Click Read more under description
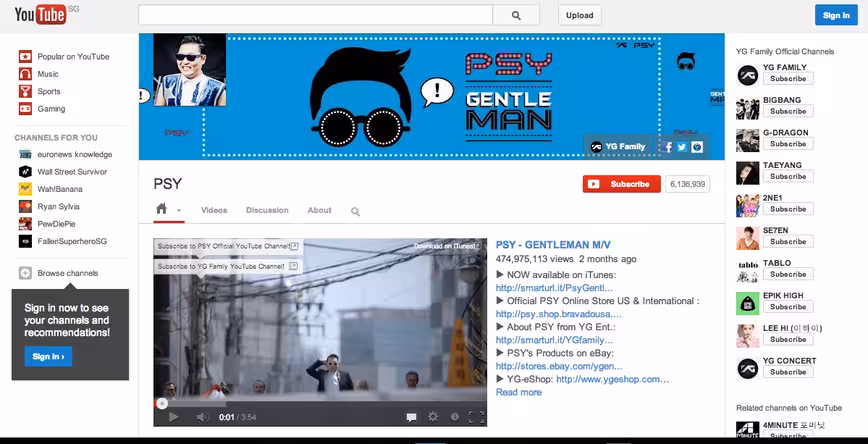The image size is (868, 444). [519, 392]
